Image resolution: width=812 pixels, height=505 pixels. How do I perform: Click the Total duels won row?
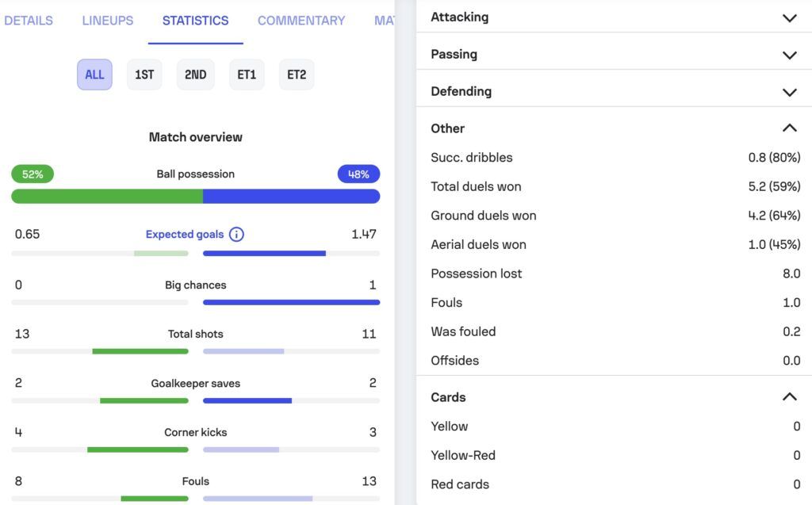pos(615,186)
